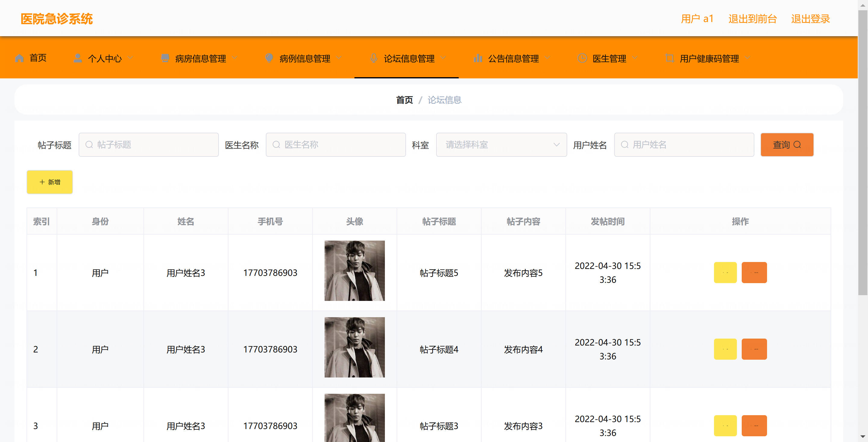The height and width of the screenshot is (442, 868).
Task: Select the 发布内容4 cell
Action: point(523,349)
